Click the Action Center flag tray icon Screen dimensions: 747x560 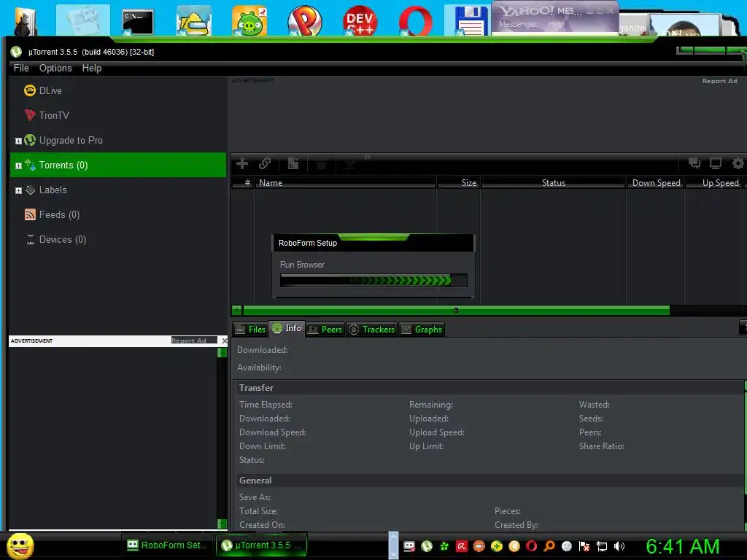584,546
